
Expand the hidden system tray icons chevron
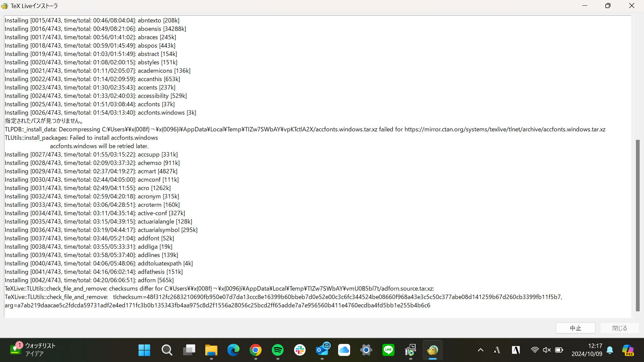[481, 350]
